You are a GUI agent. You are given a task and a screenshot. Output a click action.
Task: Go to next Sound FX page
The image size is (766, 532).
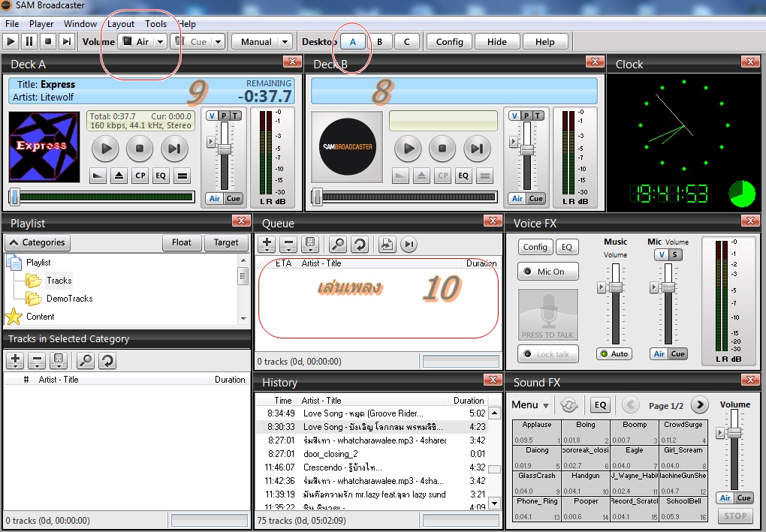(700, 404)
